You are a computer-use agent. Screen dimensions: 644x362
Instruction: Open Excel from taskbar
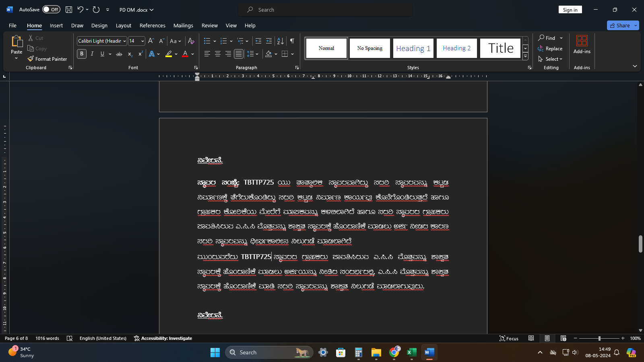[412, 352]
